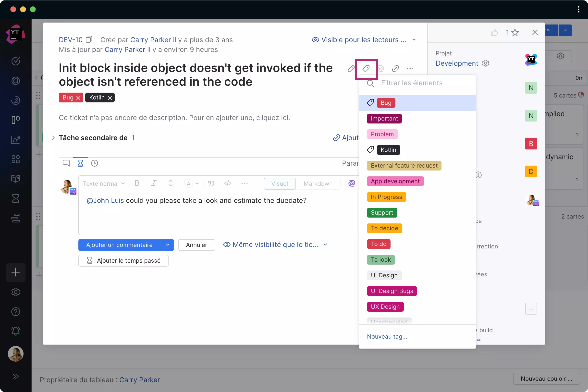Remove the Bug tag from ticket
This screenshot has width=588, height=392.
coord(78,98)
